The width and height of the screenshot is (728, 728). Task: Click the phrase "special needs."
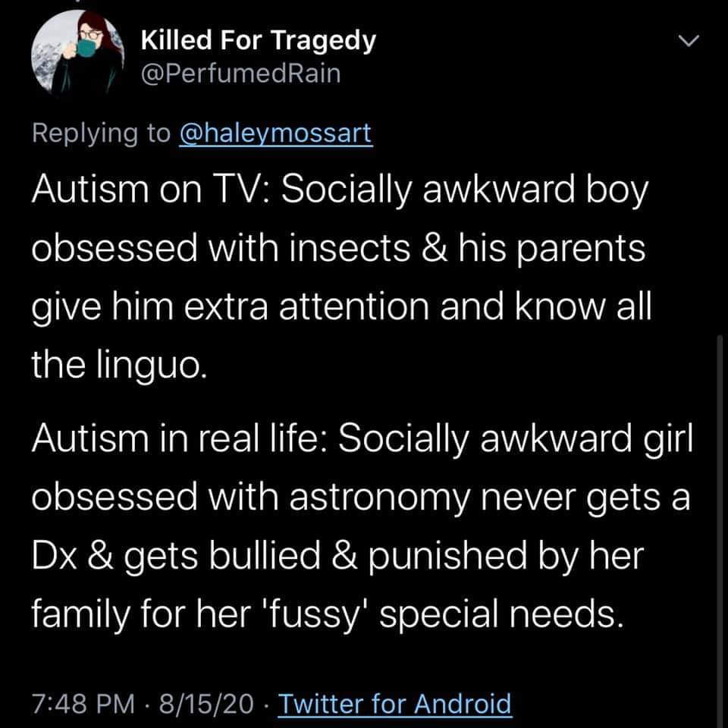pyautogui.click(x=501, y=615)
